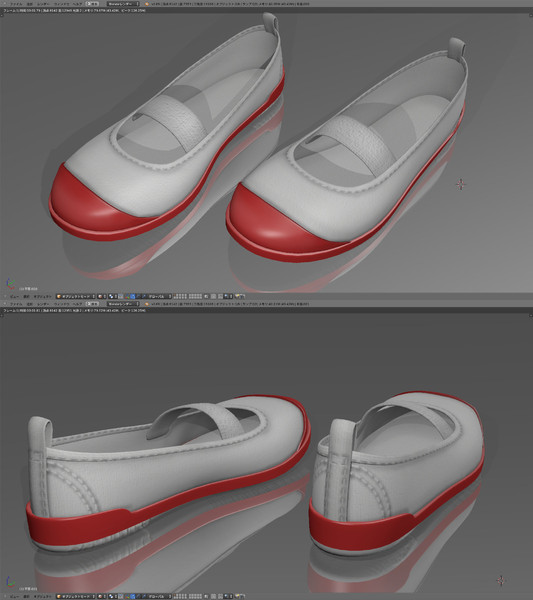Toggle layer lock to scene in upper viewport
533x600 pixels.
(206, 296)
